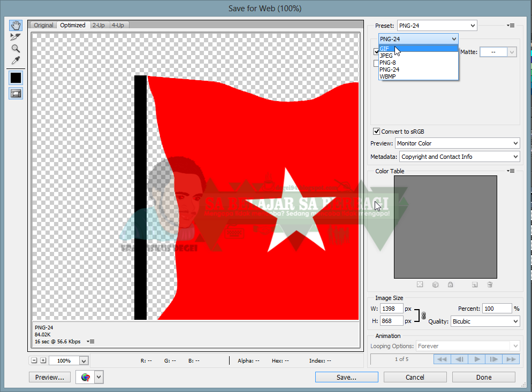Open the Color Table panel menu
Screen dimensions: 532x392
(x=511, y=171)
